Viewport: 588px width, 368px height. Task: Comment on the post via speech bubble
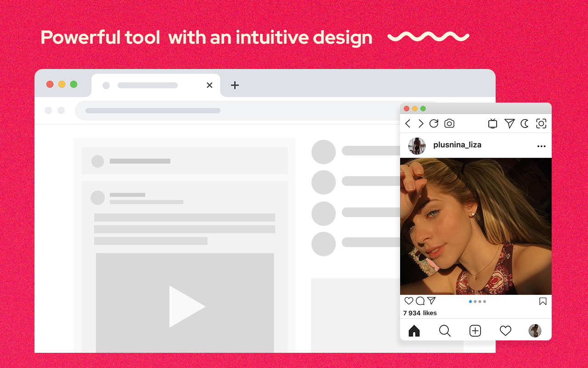[x=420, y=301]
